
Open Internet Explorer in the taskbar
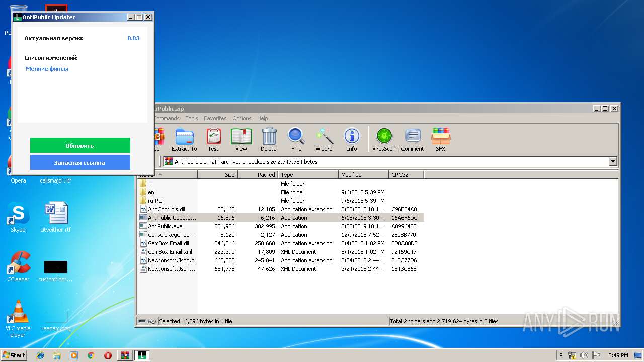tap(40, 355)
